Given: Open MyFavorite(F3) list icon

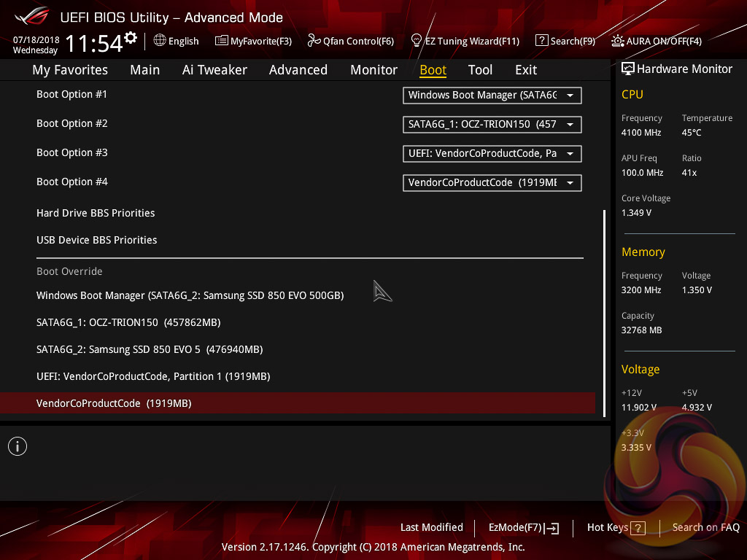Looking at the screenshot, I should [222, 41].
